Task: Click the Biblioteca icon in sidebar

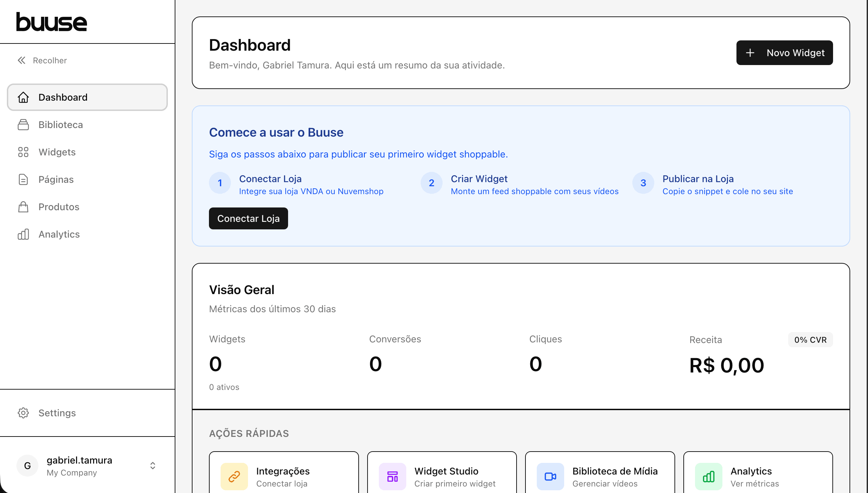Action: tap(23, 125)
